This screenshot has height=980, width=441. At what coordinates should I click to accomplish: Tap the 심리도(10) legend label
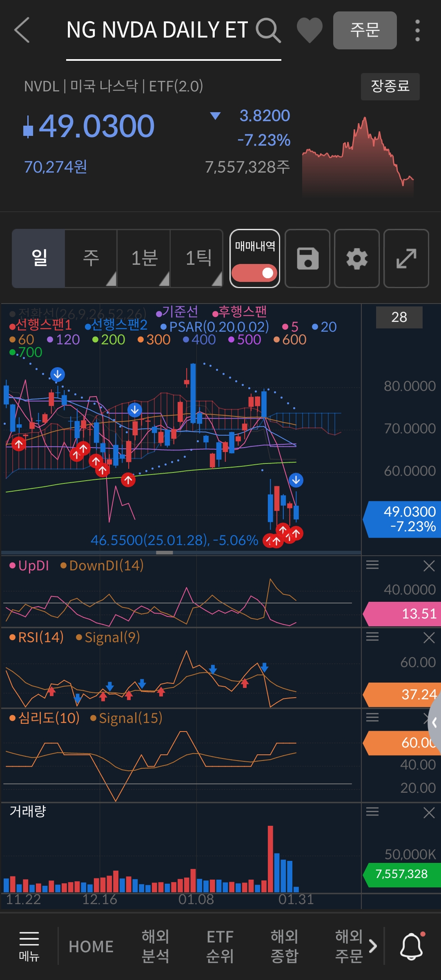(45, 718)
